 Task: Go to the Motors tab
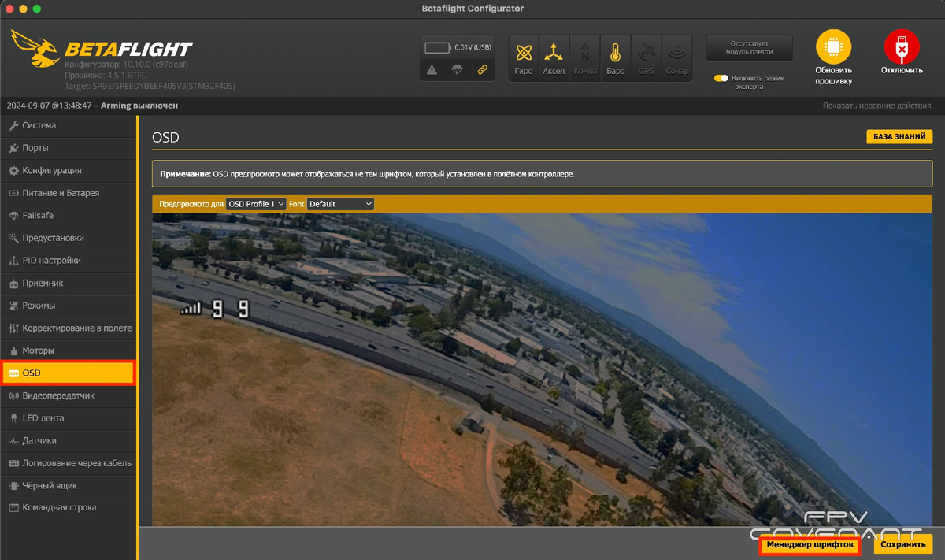38,350
